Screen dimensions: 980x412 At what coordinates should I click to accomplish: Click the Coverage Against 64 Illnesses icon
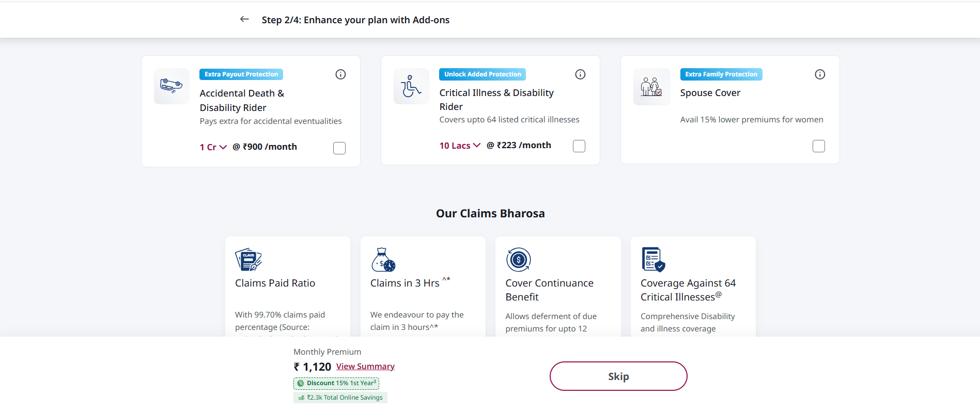click(x=653, y=260)
